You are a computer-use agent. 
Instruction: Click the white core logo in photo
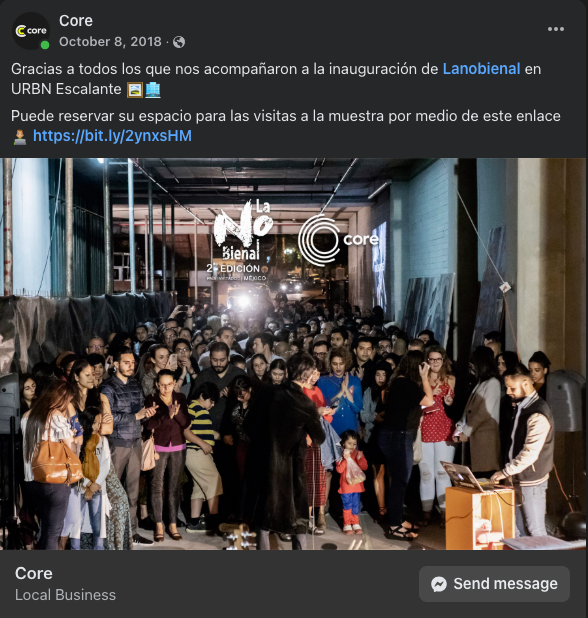pos(338,240)
